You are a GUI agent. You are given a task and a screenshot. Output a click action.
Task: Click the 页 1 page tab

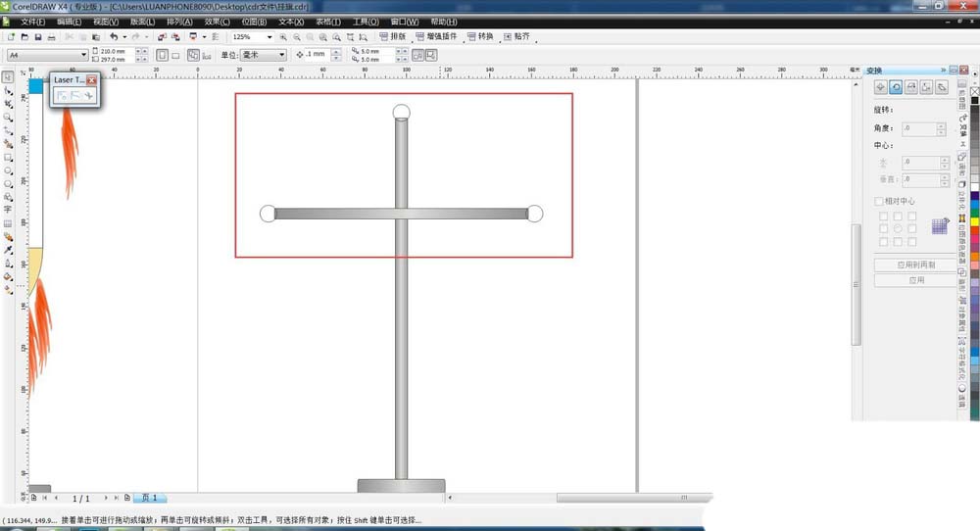(150, 498)
